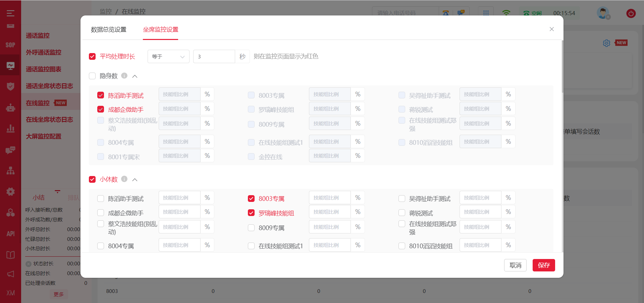The width and height of the screenshot is (644, 303).
Task: Click the seconds value input showing 3
Action: 214,56
